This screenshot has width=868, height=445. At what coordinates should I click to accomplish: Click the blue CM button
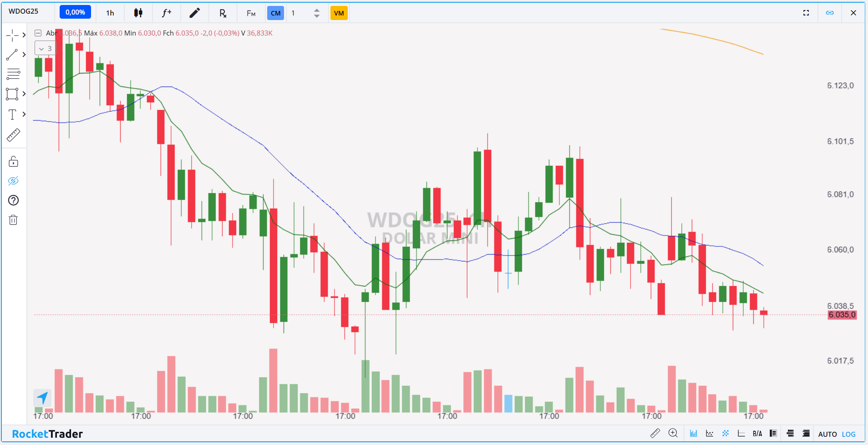(x=275, y=13)
